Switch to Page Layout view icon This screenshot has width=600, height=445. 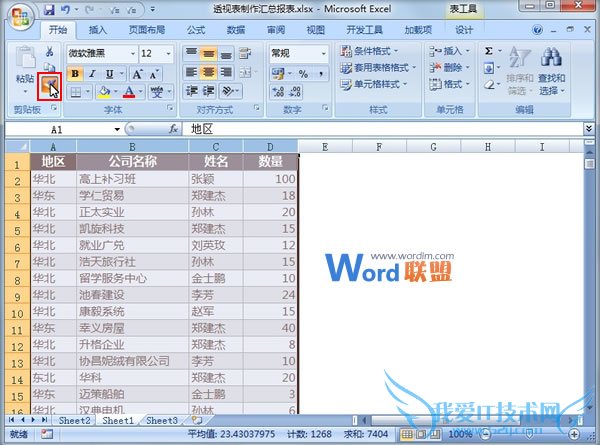click(x=421, y=434)
